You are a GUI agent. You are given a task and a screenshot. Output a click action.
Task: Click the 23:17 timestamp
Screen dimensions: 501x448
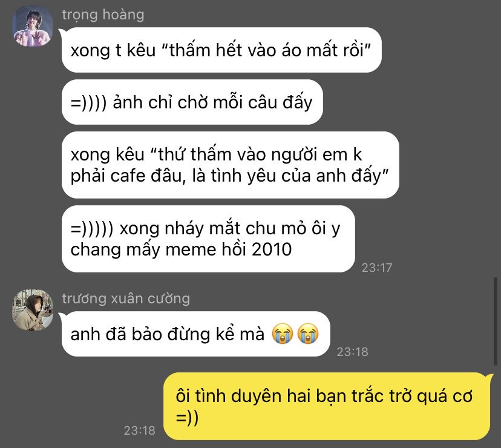[377, 268]
